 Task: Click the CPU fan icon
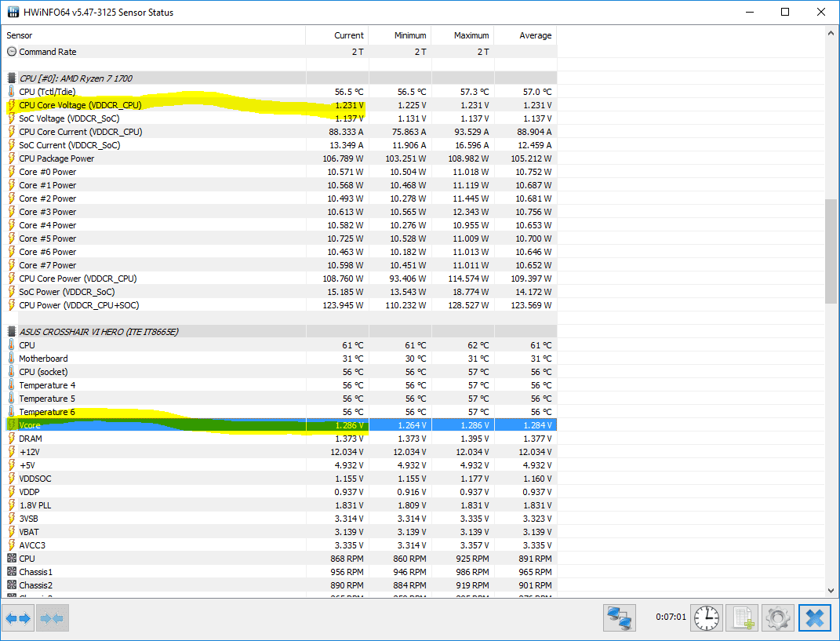[12, 559]
